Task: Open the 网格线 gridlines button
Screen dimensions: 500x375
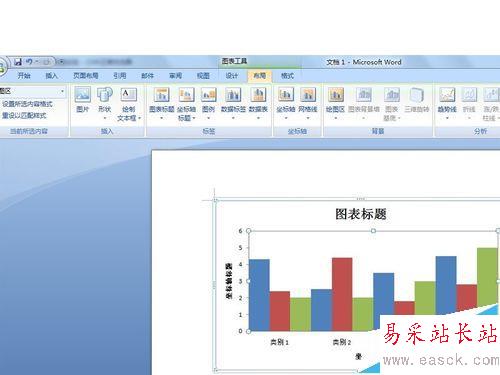Action: pos(308,103)
